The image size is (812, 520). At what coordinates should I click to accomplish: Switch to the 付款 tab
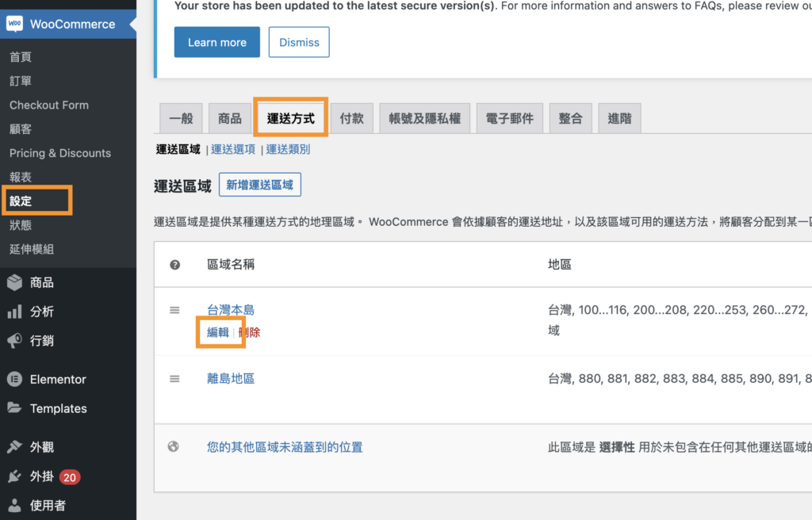[351, 117]
